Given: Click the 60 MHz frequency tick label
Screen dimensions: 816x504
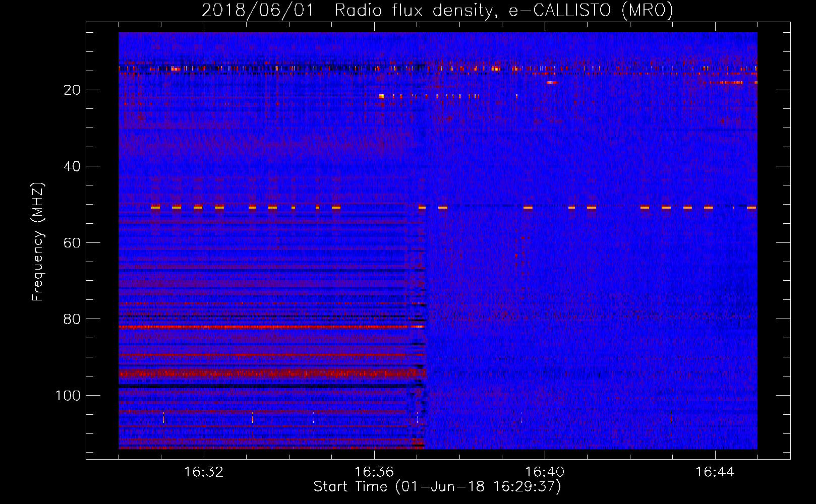Looking at the screenshot, I should 73,243.
